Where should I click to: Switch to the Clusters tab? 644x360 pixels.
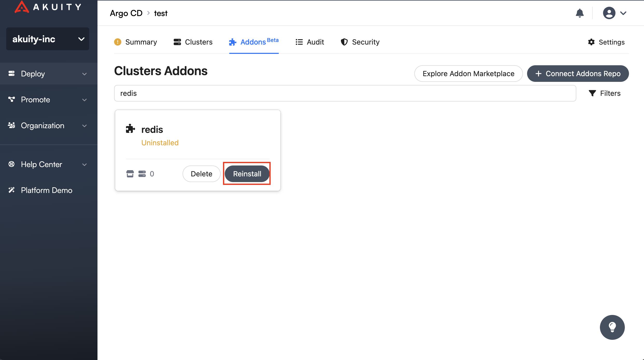(x=193, y=42)
